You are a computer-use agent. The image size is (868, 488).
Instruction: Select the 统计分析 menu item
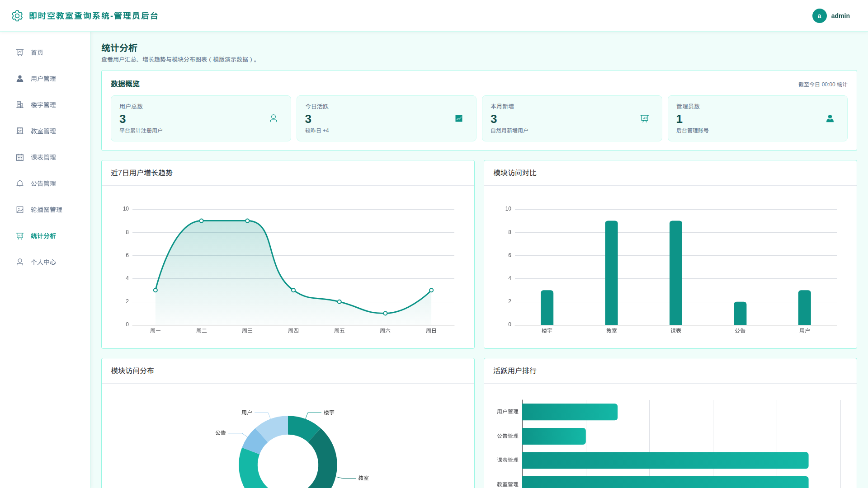tap(45, 236)
